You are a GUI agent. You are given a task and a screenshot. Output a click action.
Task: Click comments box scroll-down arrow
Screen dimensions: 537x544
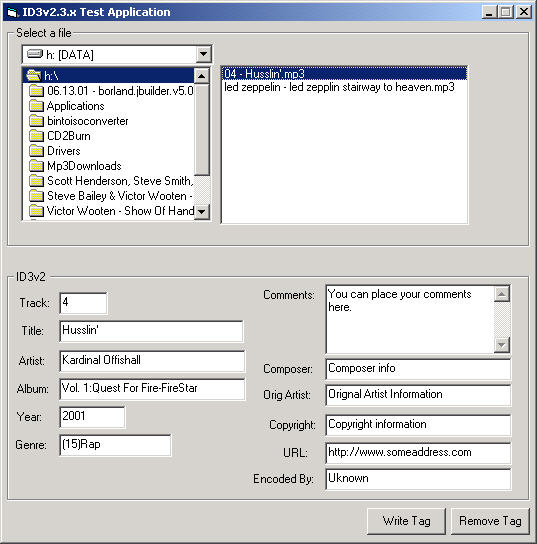pos(502,345)
